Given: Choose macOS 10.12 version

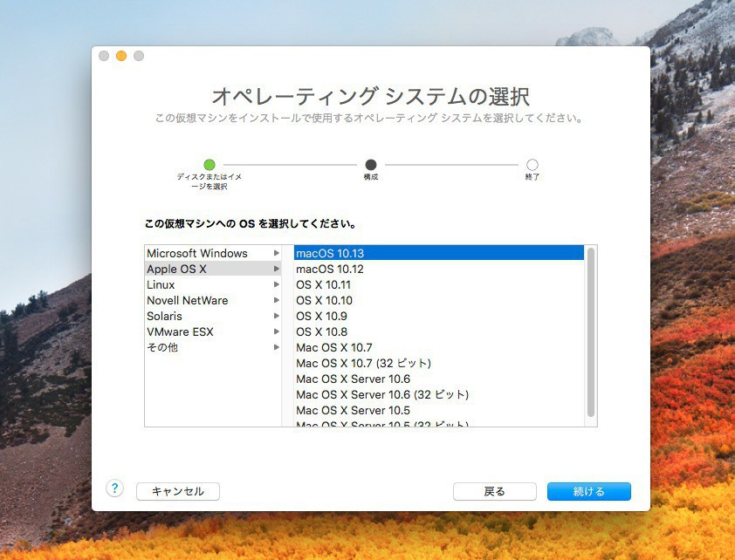Looking at the screenshot, I should (x=439, y=269).
